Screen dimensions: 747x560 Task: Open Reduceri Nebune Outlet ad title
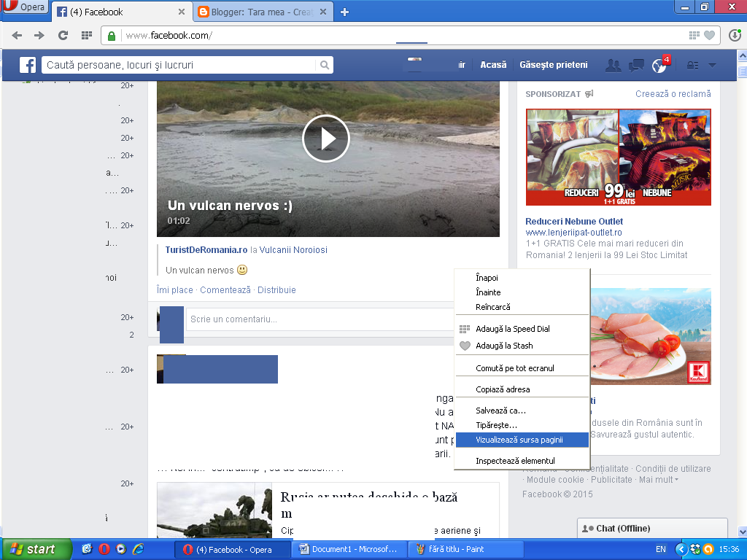pos(574,222)
